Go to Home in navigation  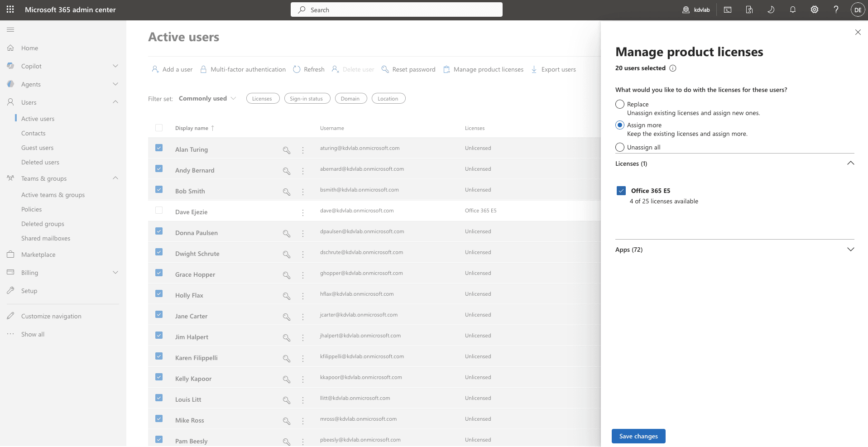[29, 48]
